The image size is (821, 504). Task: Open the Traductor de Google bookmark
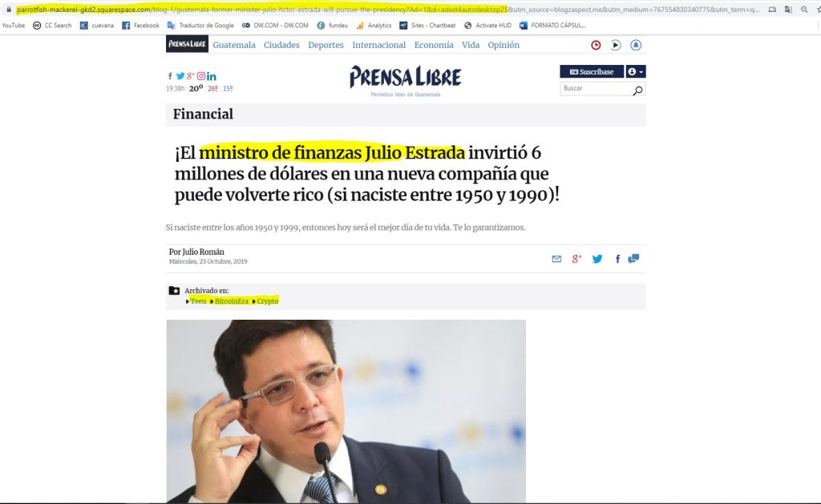pos(200,25)
